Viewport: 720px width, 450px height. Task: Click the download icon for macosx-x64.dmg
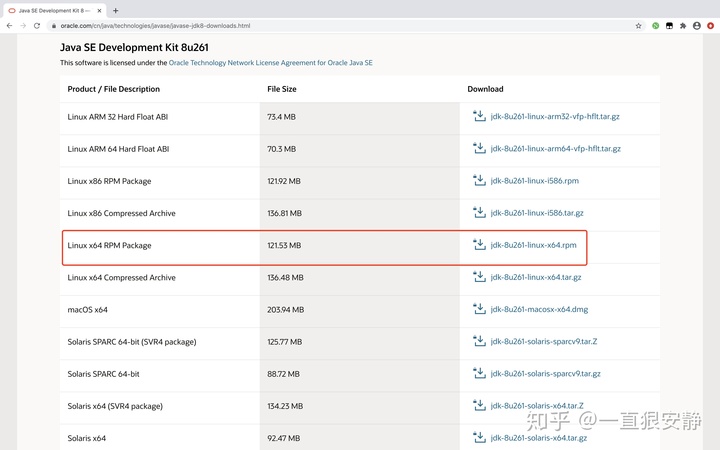pyautogui.click(x=479, y=309)
